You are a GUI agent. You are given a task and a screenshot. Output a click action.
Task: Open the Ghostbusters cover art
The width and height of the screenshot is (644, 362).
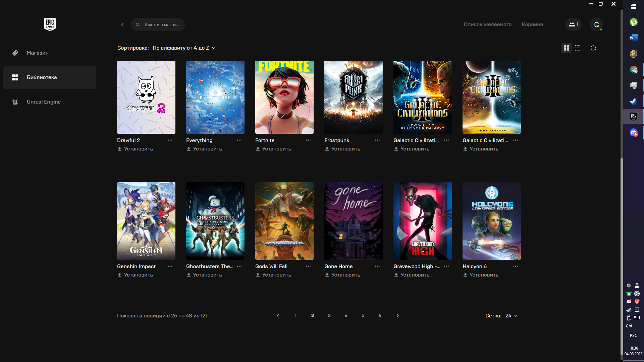pyautogui.click(x=215, y=221)
